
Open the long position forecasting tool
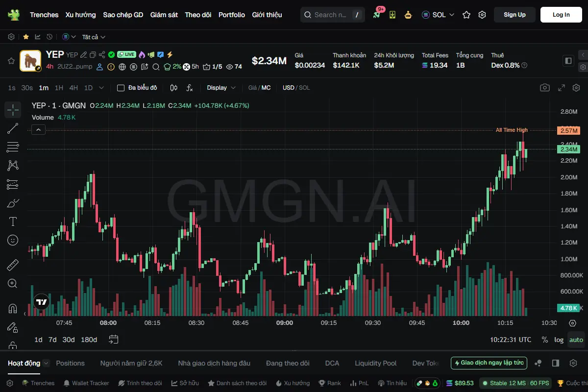pyautogui.click(x=13, y=184)
